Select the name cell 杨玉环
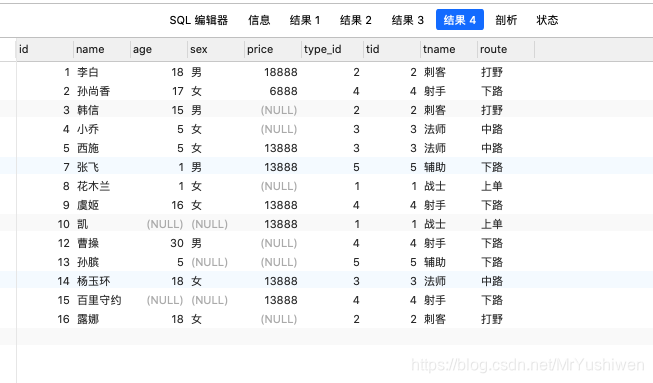The width and height of the screenshot is (653, 383). pyautogui.click(x=94, y=281)
